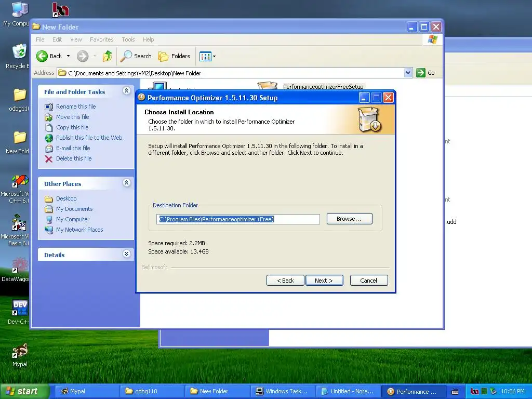Viewport: 532px width, 399px height.
Task: Switch to Untitled - Notepad taskbar button
Action: pos(348,391)
